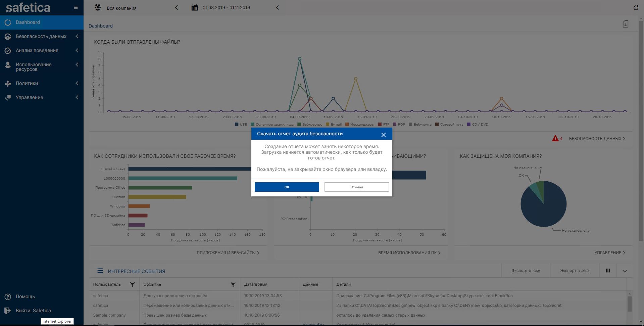Toggle E-mail series in chart legend
The height and width of the screenshot is (326, 644).
[334, 124]
